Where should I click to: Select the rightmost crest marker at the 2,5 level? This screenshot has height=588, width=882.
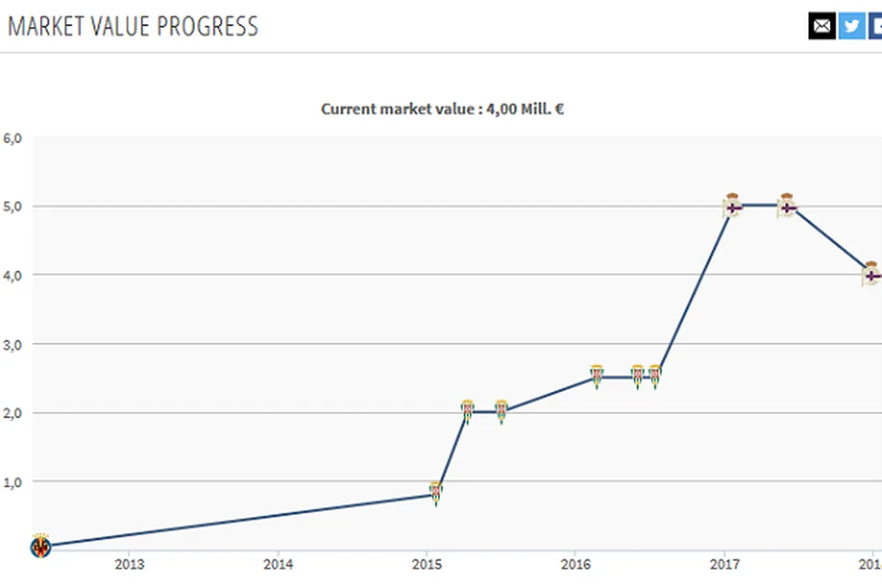[x=655, y=376]
